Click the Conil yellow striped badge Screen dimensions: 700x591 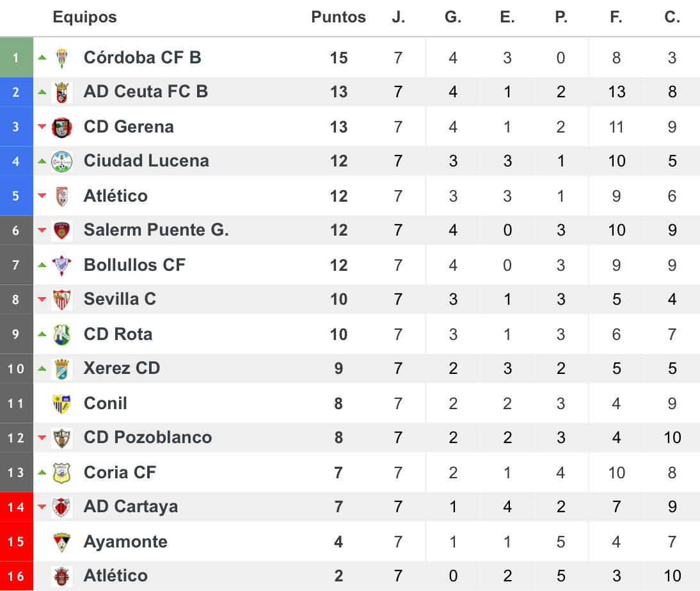coord(61,404)
